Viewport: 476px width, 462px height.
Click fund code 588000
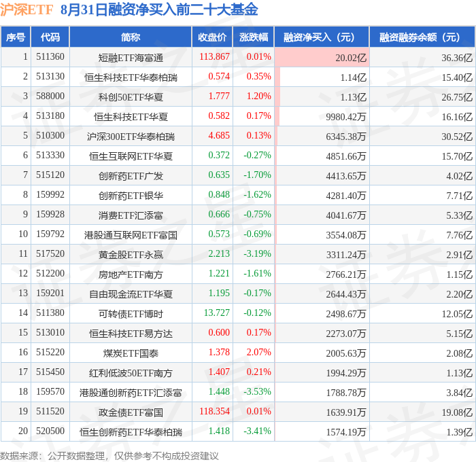pos(50,96)
